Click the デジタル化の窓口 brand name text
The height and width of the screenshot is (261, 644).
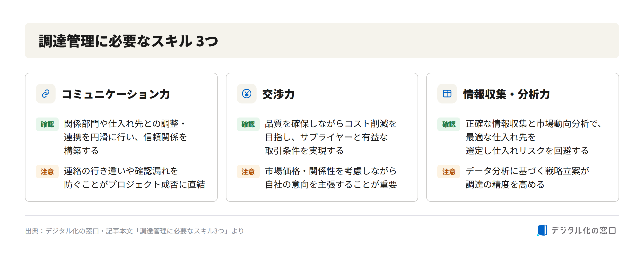tap(584, 231)
